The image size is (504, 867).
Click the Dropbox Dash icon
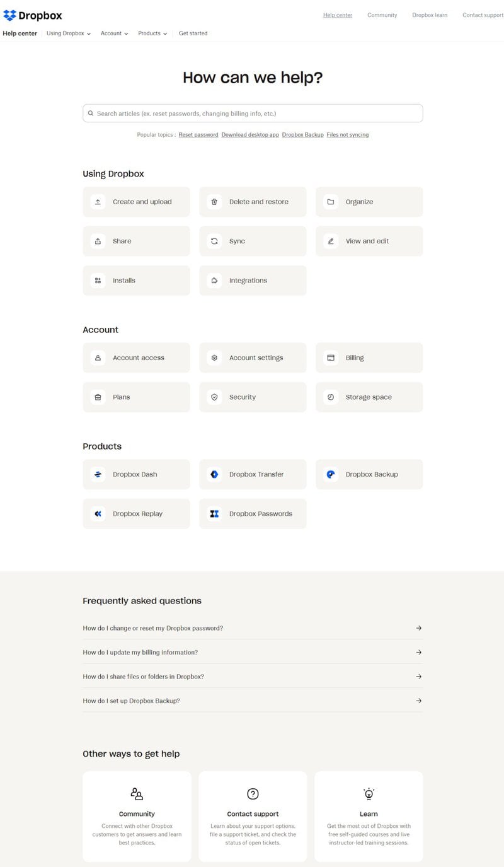tap(98, 474)
